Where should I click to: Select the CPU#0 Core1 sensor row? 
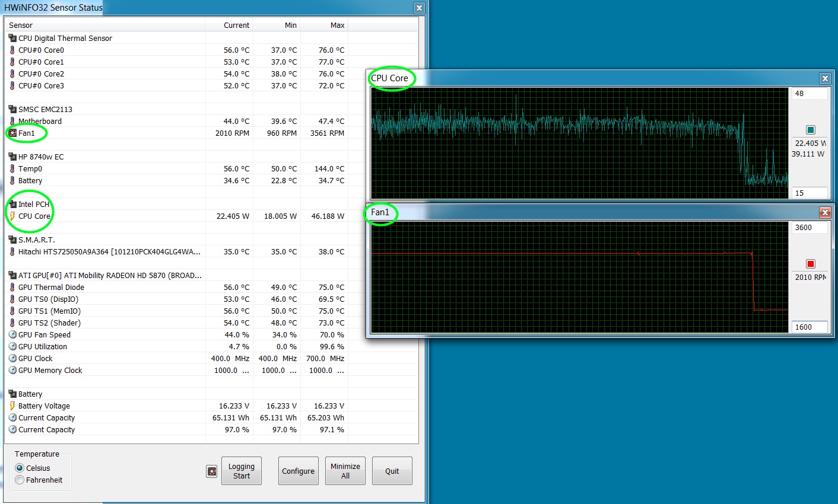[x=211, y=62]
